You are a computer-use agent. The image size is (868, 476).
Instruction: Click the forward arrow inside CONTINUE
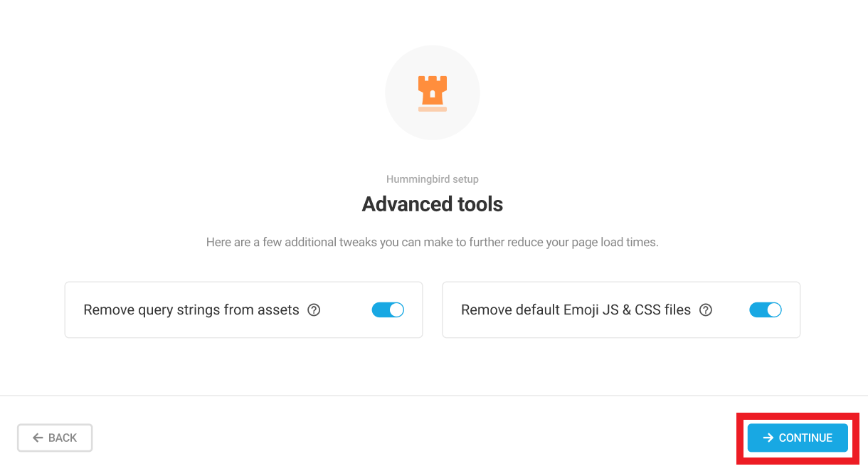tap(768, 438)
